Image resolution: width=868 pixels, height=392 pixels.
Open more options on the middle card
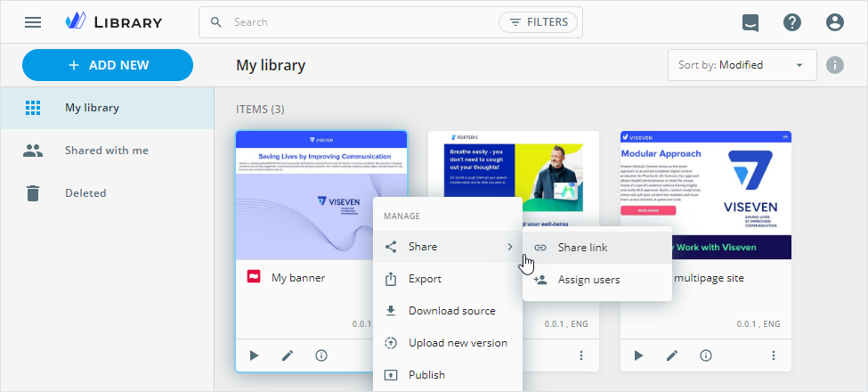(x=581, y=355)
